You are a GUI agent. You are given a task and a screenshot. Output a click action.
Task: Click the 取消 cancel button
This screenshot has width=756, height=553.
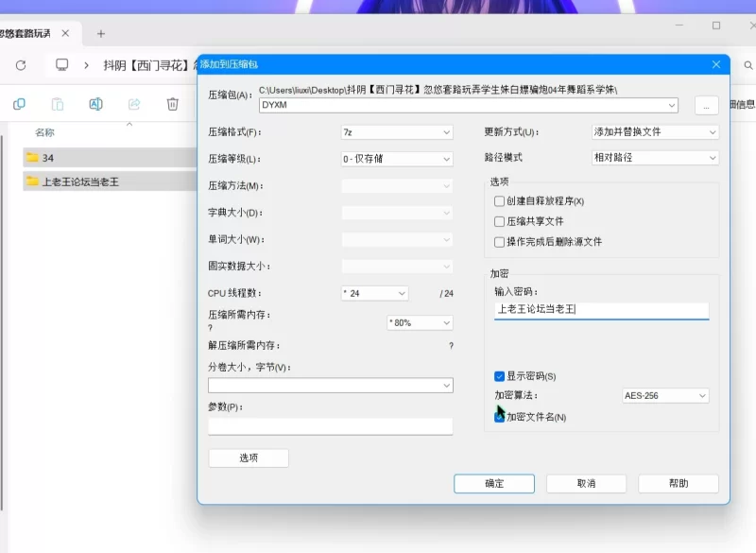pos(586,484)
